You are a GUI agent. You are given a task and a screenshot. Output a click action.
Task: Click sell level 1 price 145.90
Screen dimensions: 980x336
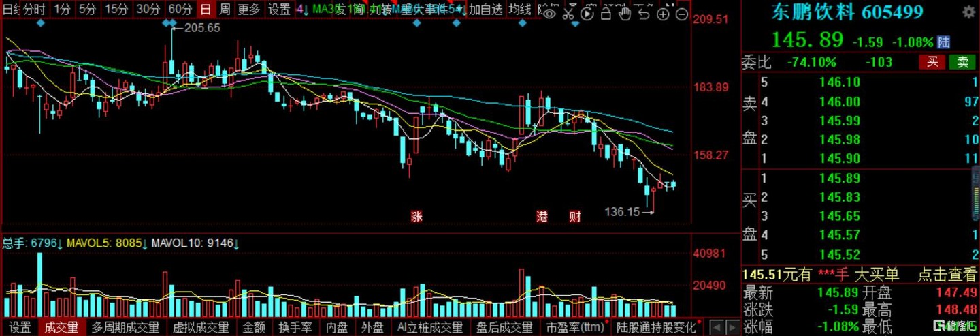pyautogui.click(x=840, y=159)
